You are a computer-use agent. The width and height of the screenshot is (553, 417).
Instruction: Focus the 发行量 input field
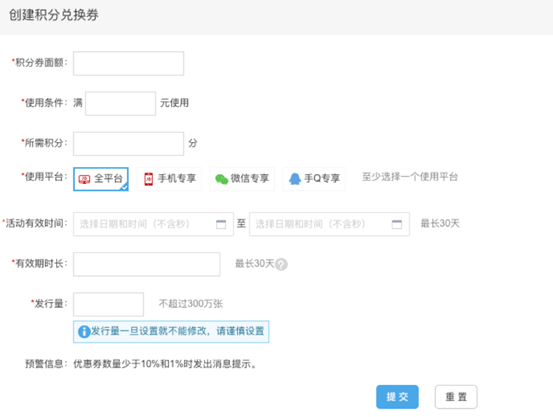tap(108, 304)
